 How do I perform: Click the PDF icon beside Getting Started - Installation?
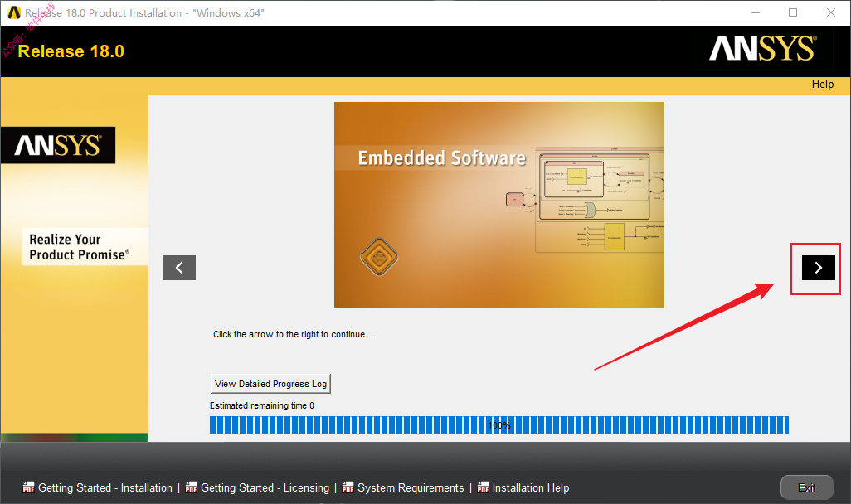28,487
